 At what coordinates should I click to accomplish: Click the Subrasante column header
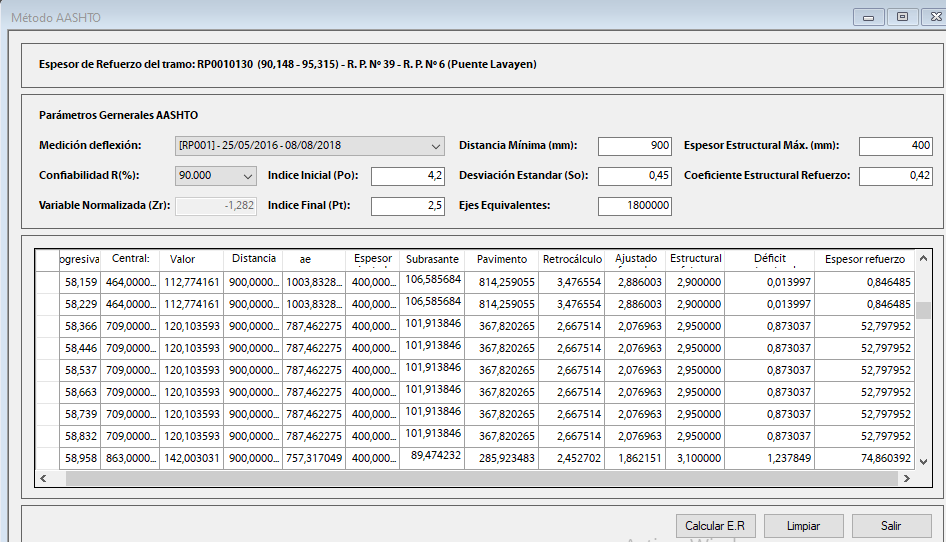coord(432,260)
